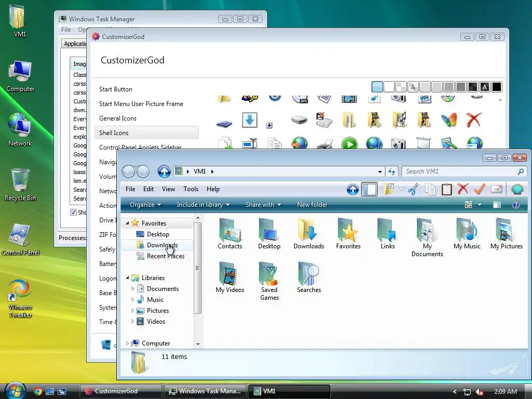Viewport: 532px width, 399px height.
Task: Open the folder options toolbar dropdown arrow
Action: [x=402, y=189]
